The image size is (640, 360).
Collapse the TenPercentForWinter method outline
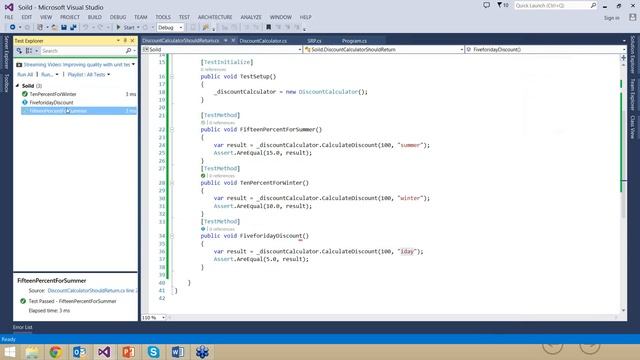[172, 183]
